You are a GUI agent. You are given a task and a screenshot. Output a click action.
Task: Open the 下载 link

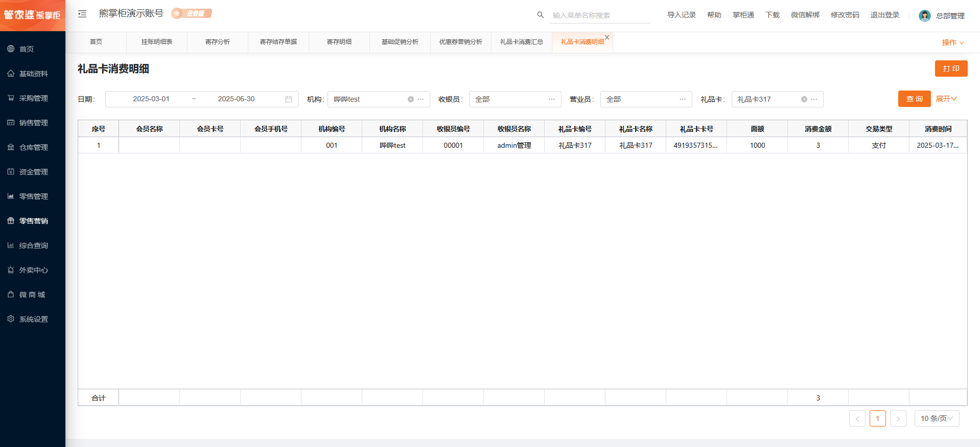(773, 15)
